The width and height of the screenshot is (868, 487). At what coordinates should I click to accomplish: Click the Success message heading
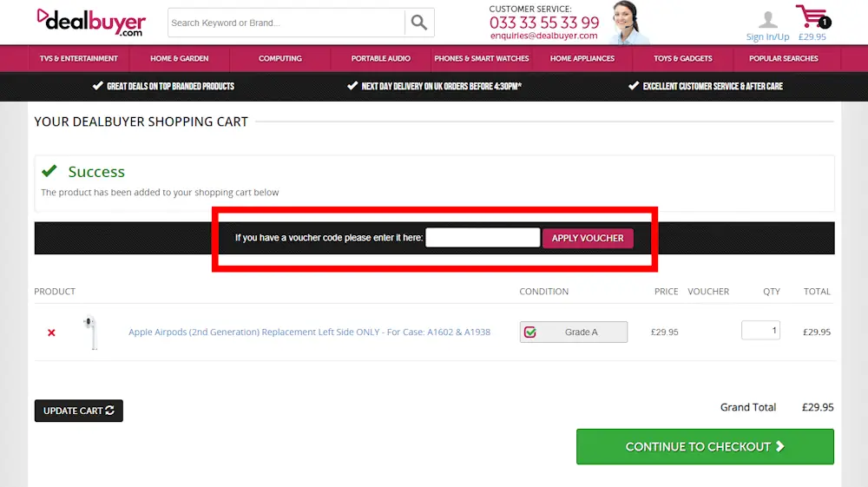[96, 172]
